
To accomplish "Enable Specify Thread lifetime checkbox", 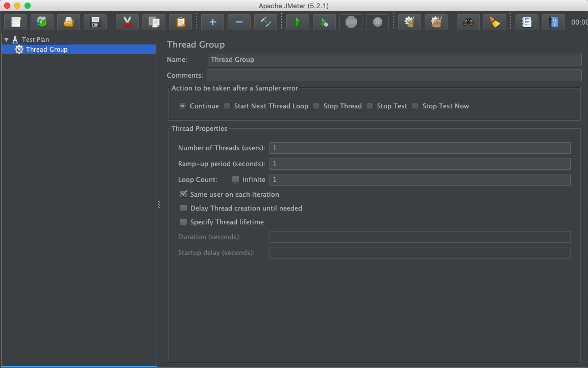I will (184, 222).
